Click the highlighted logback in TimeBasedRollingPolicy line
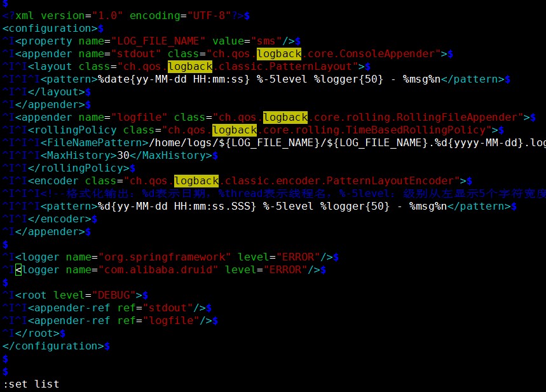 pyautogui.click(x=234, y=130)
